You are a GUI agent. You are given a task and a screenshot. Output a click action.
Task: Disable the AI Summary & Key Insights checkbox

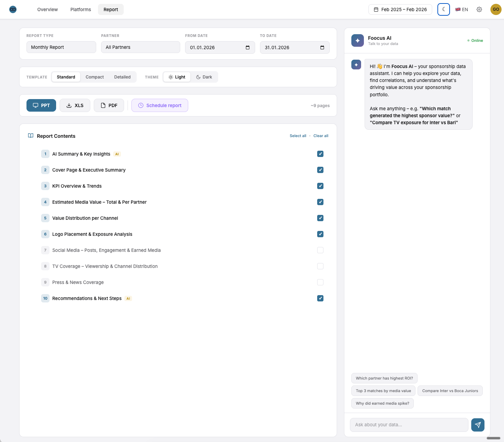pos(320,154)
